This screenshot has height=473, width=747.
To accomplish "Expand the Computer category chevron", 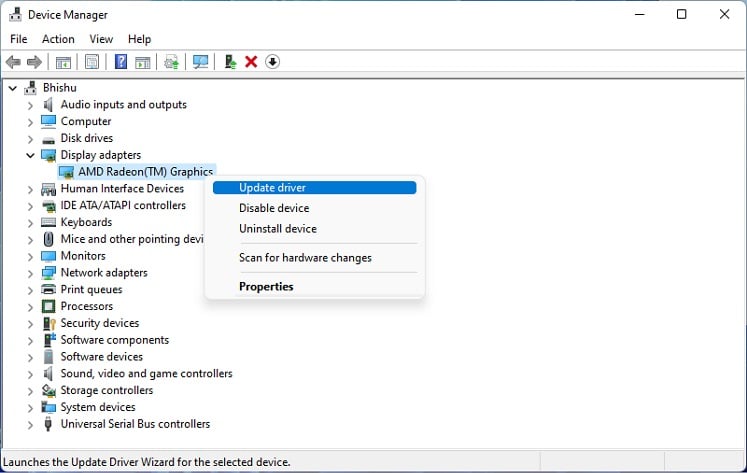I will click(30, 122).
